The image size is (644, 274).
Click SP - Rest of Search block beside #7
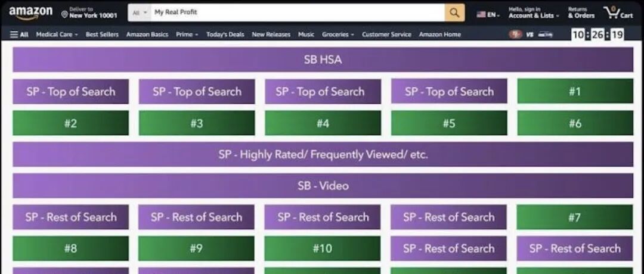448,217
